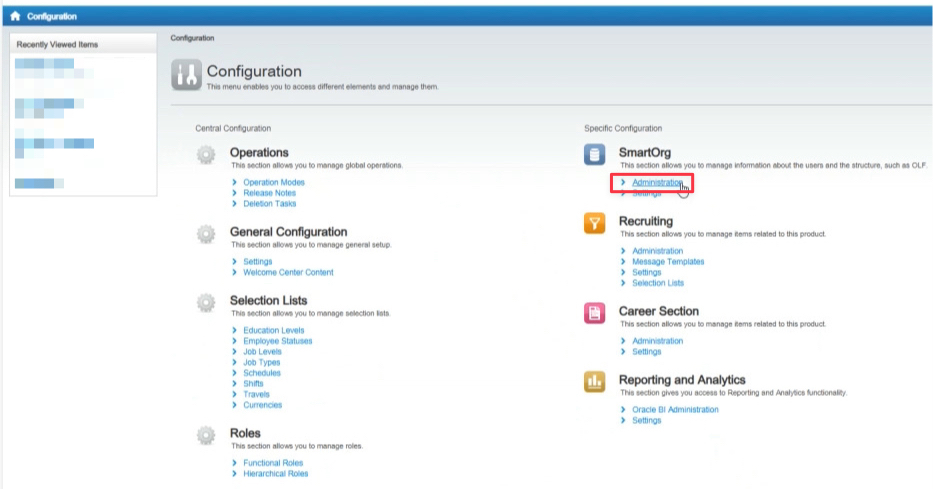Click the gear icon next to General Configuration
Screen dimensions: 933x489
point(206,234)
